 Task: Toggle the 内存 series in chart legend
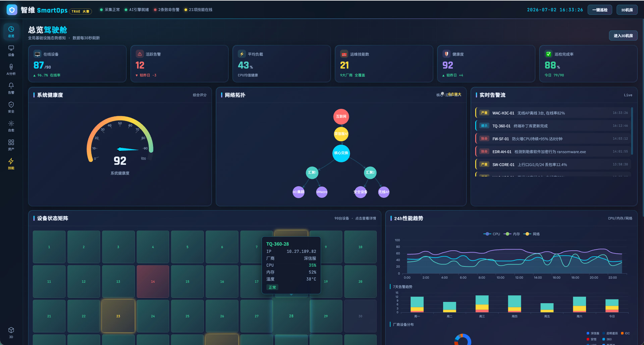tap(512, 234)
